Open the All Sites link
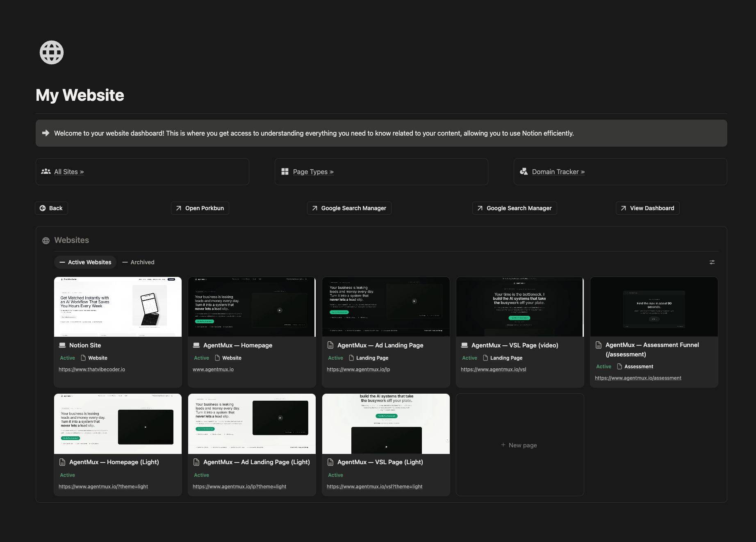Viewport: 756px width, 542px height. pos(69,172)
